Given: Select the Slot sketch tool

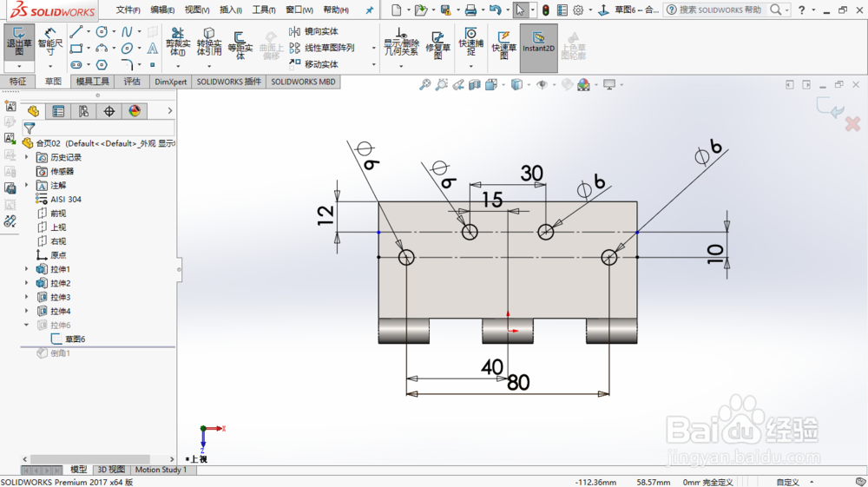Looking at the screenshot, I should 76,65.
